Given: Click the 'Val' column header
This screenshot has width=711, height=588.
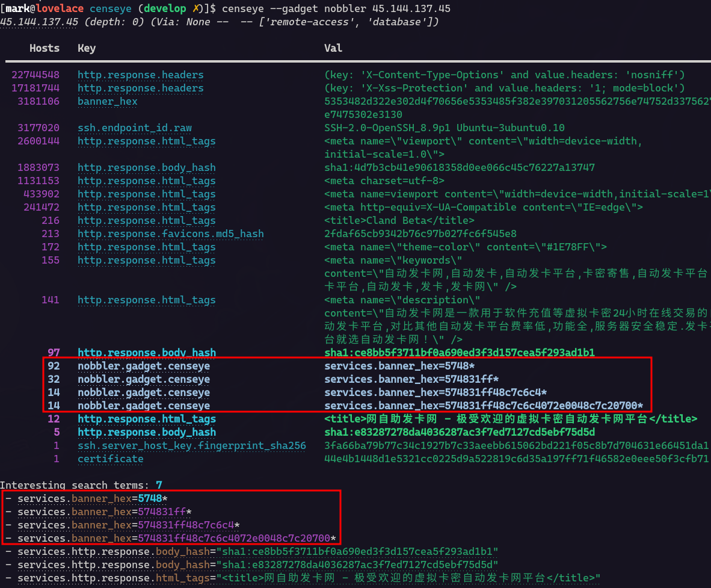Looking at the screenshot, I should click(x=333, y=48).
